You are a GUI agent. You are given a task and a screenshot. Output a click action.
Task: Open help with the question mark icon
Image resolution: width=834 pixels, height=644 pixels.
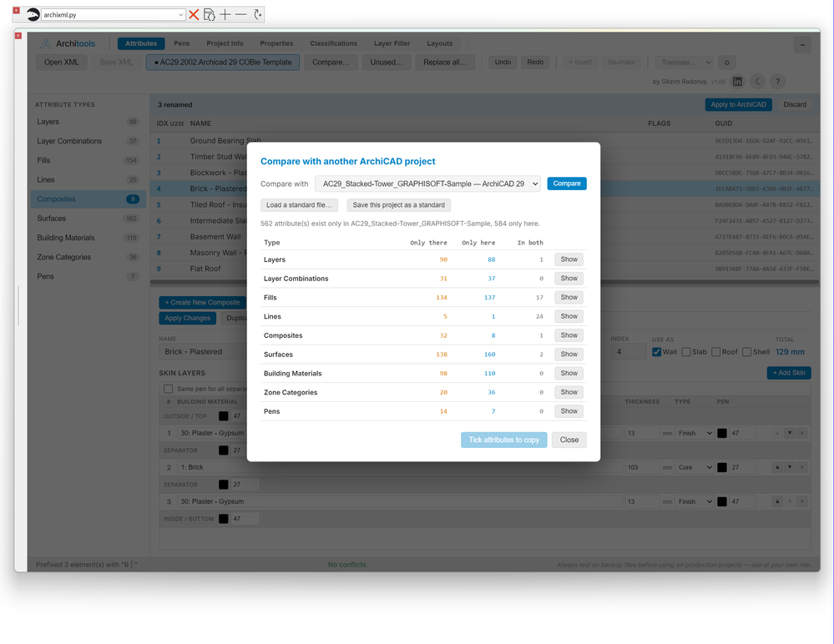pos(777,81)
